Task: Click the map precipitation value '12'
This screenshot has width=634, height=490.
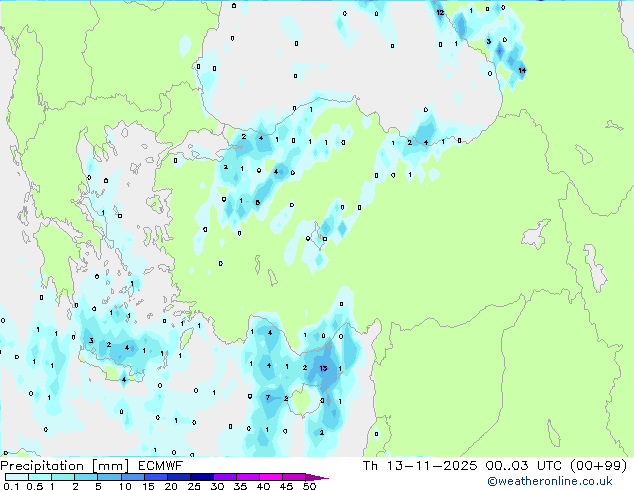Action: (x=440, y=13)
